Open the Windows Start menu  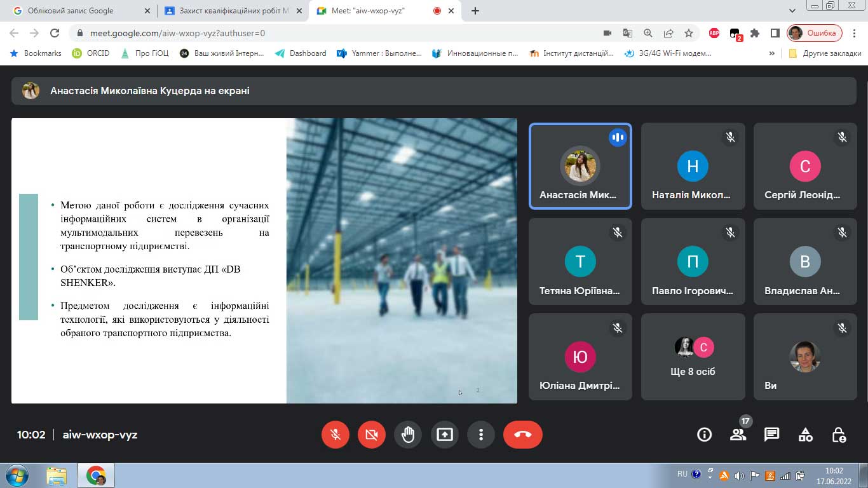[16, 475]
